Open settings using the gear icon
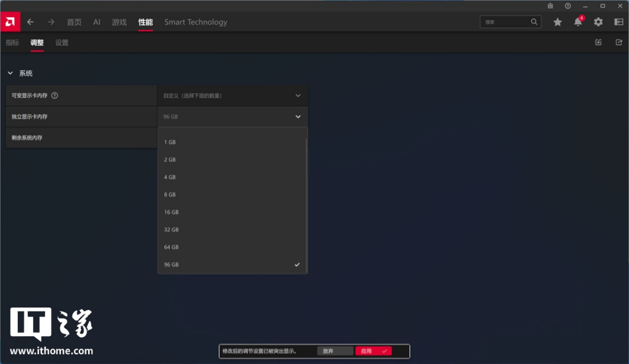The width and height of the screenshot is (629, 364). [598, 22]
